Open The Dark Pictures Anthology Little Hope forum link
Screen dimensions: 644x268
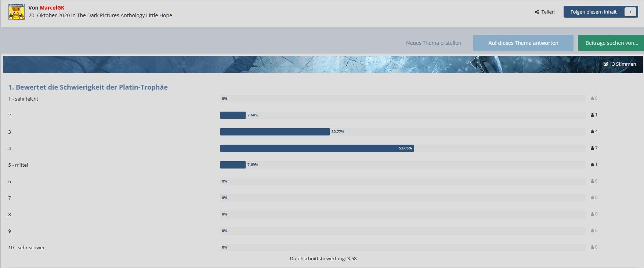(x=124, y=15)
